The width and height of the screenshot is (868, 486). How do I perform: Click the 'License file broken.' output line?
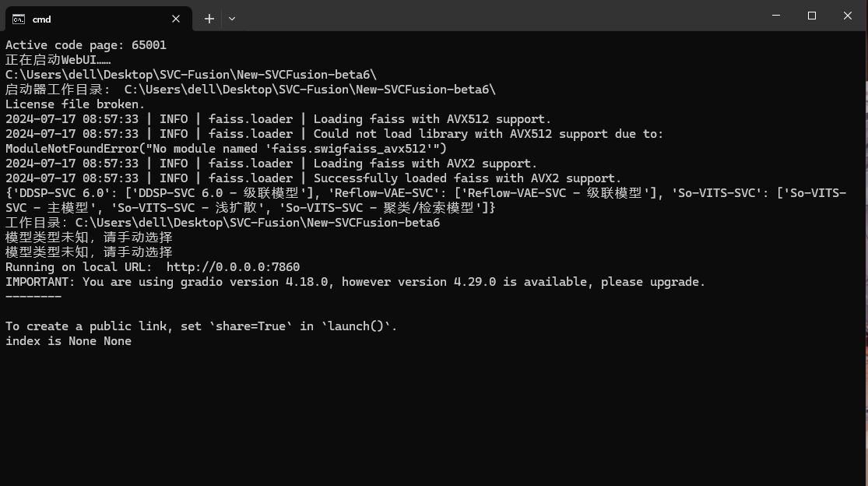point(76,104)
